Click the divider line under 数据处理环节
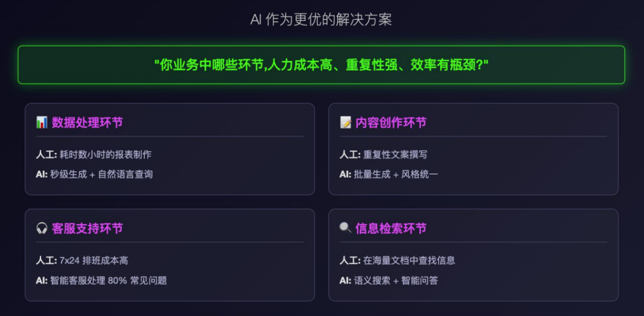This screenshot has width=644, height=316. 169,137
